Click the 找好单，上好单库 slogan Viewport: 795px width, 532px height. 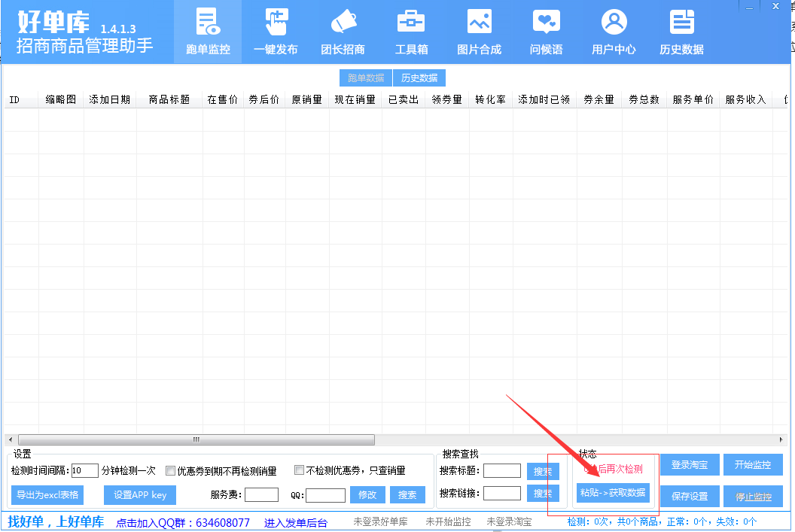(56, 521)
